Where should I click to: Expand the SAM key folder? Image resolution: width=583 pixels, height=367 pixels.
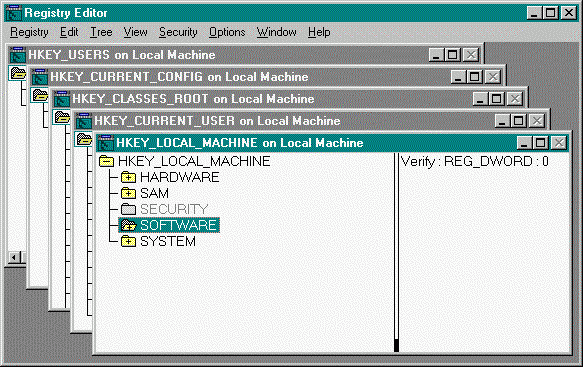[x=128, y=193]
